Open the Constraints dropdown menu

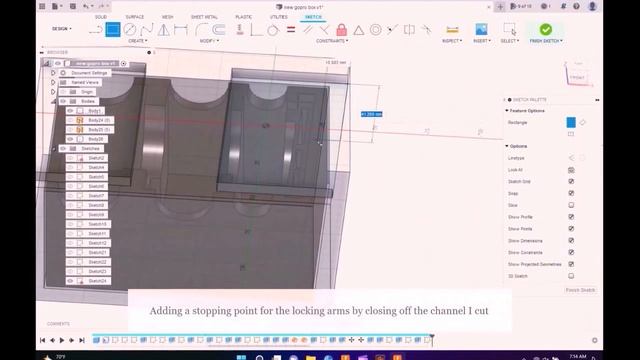[x=332, y=41]
